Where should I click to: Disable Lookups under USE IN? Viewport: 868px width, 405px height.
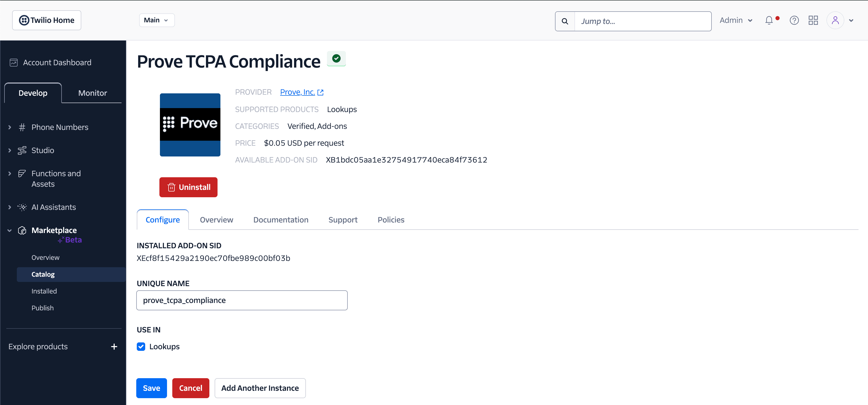(141, 346)
